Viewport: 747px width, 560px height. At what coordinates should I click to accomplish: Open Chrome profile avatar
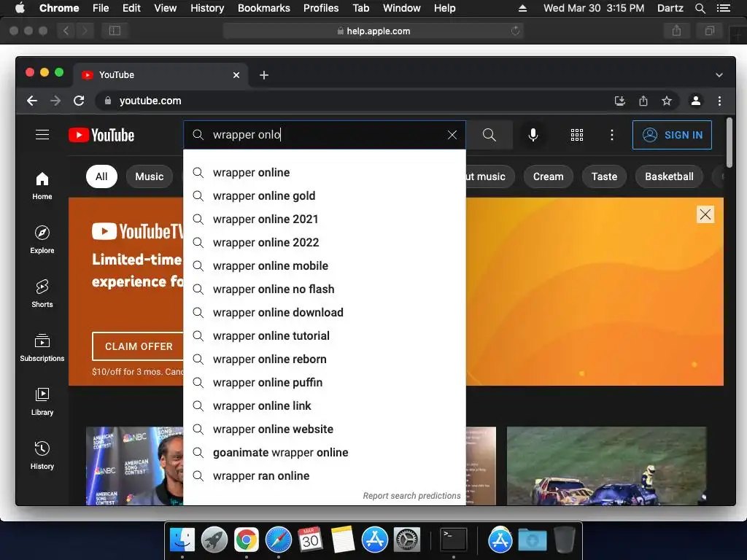coord(695,101)
